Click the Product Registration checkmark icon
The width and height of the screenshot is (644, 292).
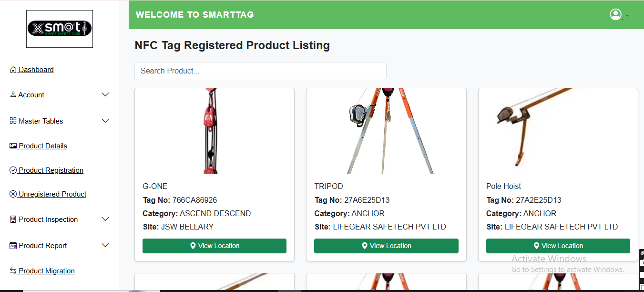point(13,170)
